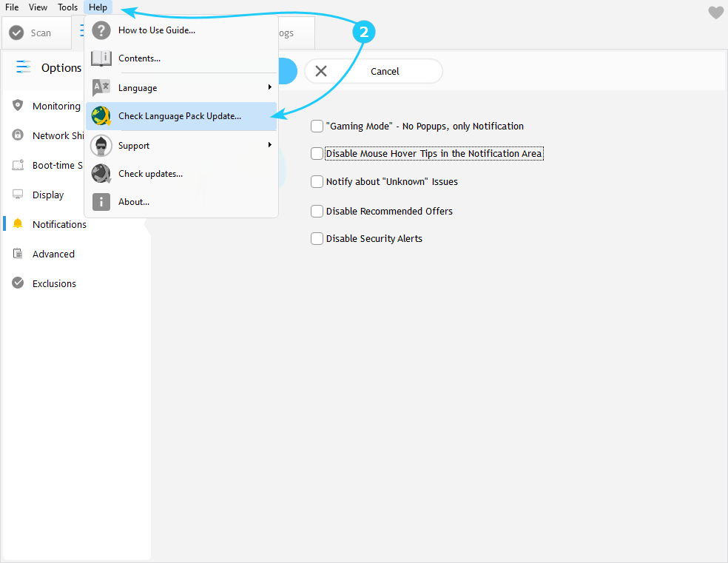Expand the Support submenu arrow

(269, 146)
